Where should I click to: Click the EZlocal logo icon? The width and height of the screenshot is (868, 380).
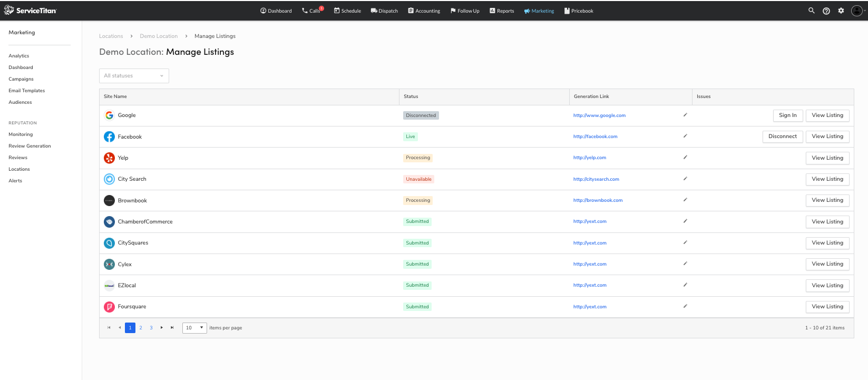109,286
